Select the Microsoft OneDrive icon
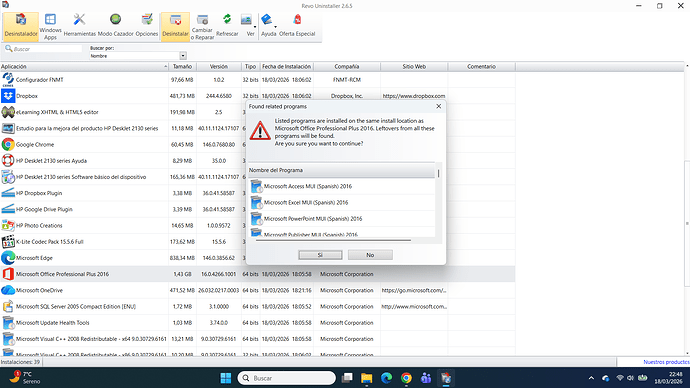The image size is (690, 388). 8,290
